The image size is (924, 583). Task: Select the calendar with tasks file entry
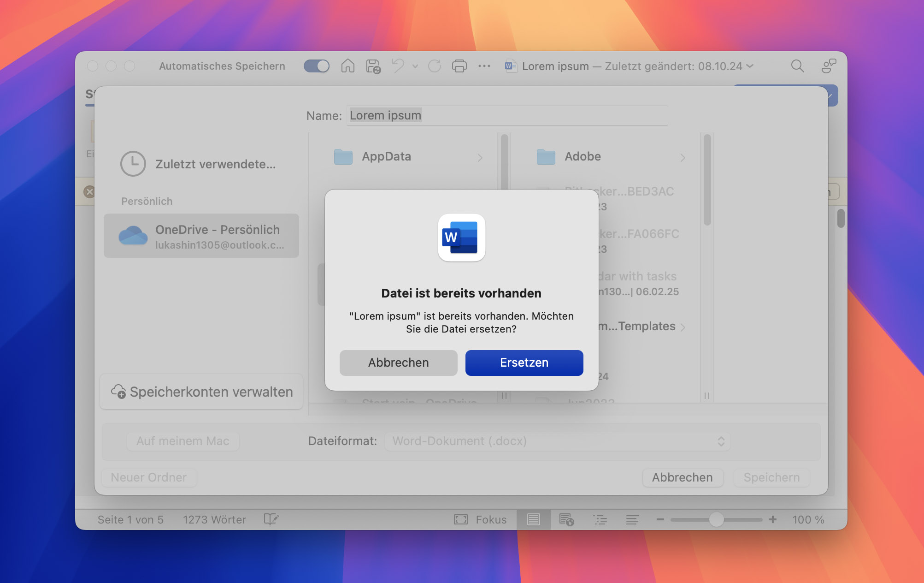[638, 283]
